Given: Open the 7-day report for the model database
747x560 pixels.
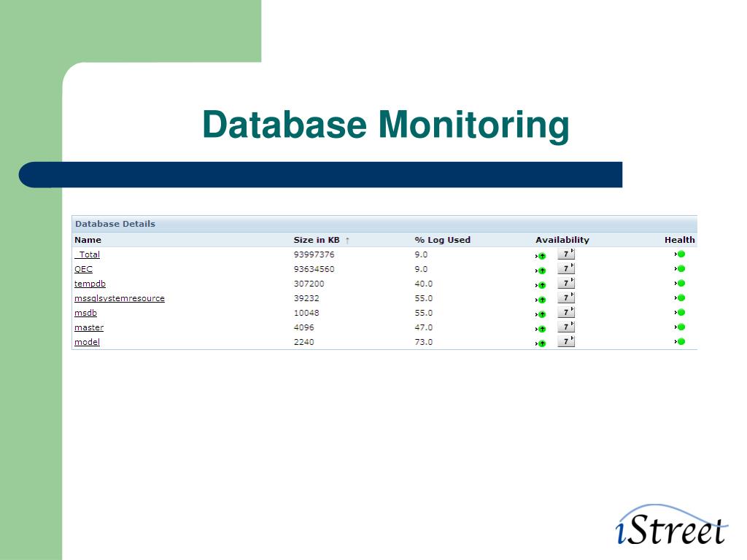Looking at the screenshot, I should [x=566, y=341].
